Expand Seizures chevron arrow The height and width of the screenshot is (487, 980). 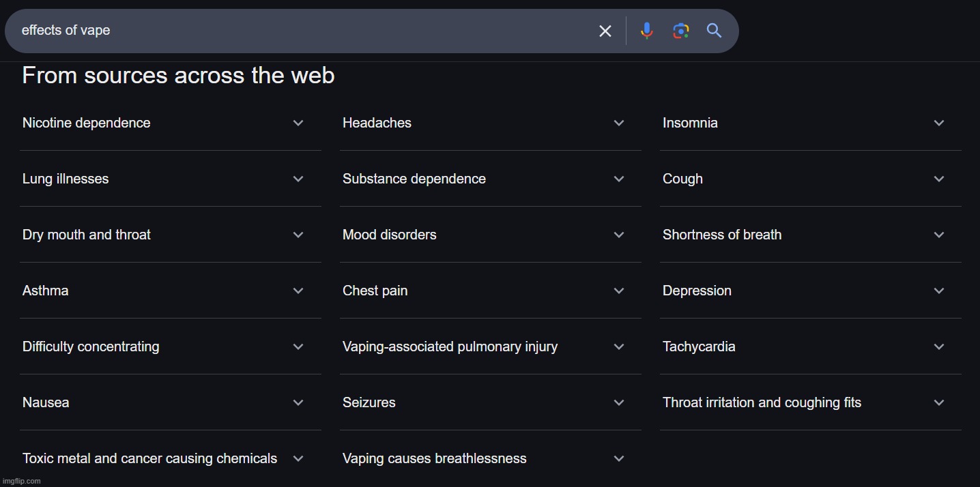(619, 403)
